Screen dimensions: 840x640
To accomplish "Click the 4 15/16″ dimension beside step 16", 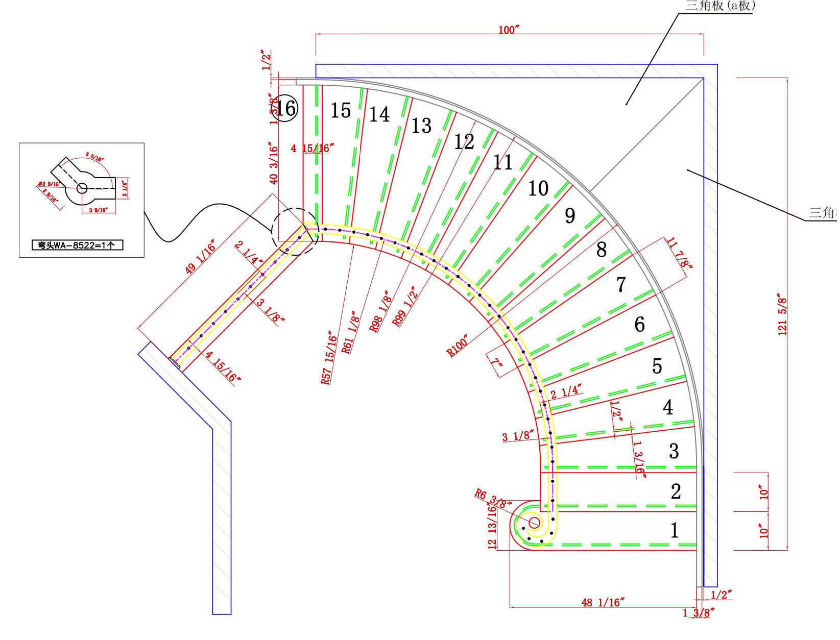I will [x=313, y=149].
